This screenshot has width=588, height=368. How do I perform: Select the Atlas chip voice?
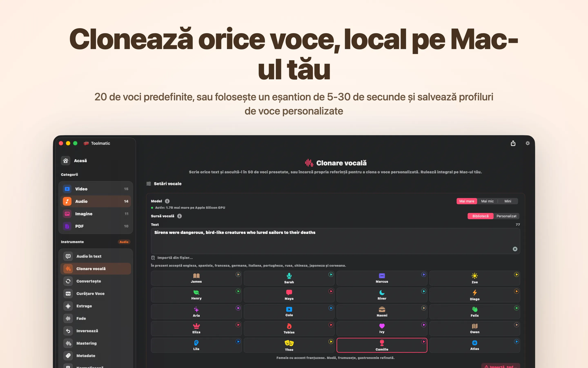coord(475,345)
